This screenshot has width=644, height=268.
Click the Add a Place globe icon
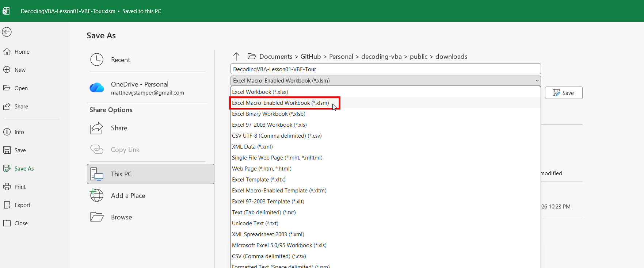point(96,195)
